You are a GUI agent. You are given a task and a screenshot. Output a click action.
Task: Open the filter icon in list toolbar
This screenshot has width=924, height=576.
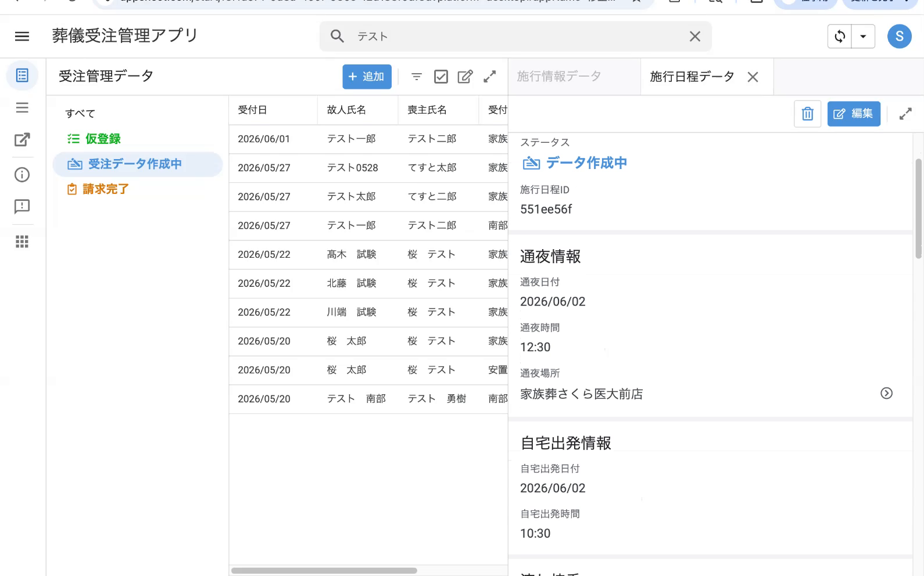click(417, 77)
